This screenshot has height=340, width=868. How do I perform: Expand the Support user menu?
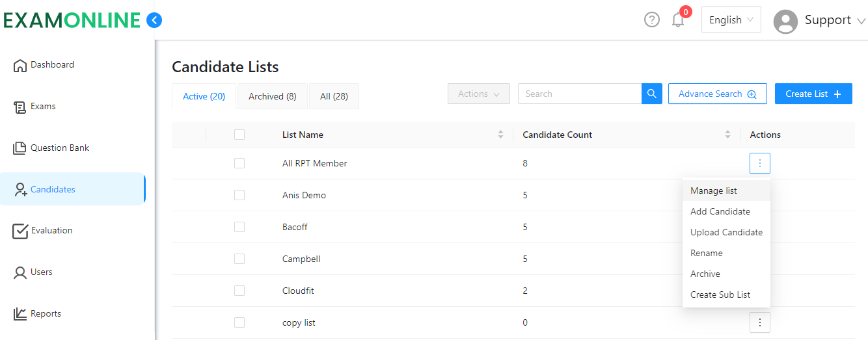click(819, 21)
